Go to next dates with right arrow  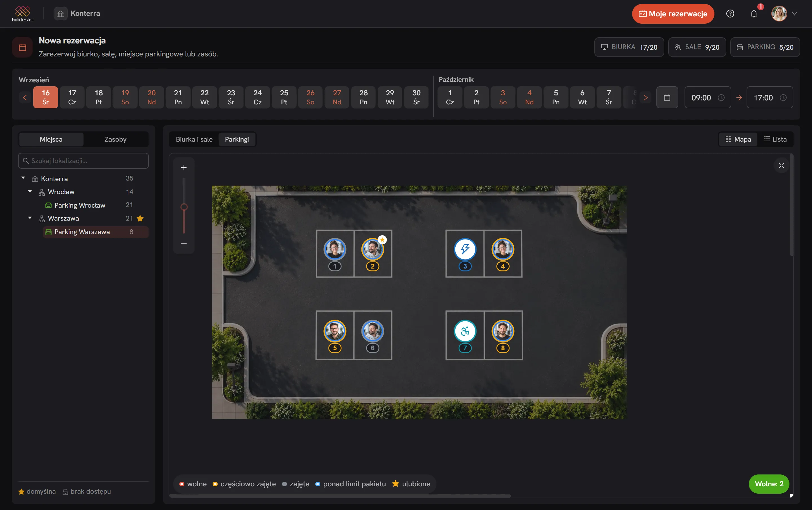tap(645, 98)
